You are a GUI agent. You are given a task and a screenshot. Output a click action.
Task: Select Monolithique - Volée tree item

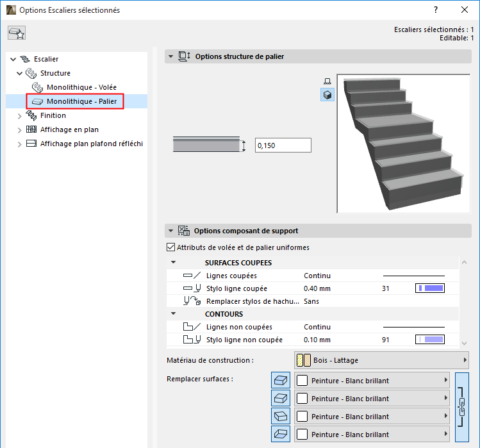tap(81, 87)
